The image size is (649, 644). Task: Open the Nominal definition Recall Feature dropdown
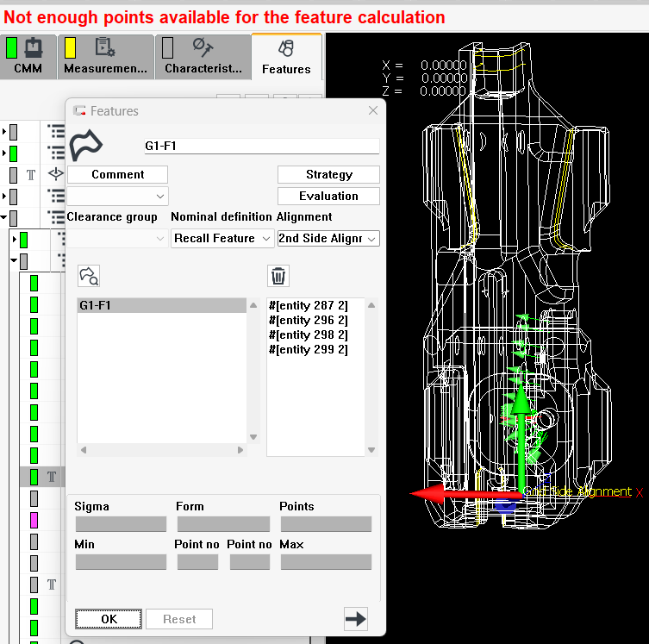click(x=222, y=238)
